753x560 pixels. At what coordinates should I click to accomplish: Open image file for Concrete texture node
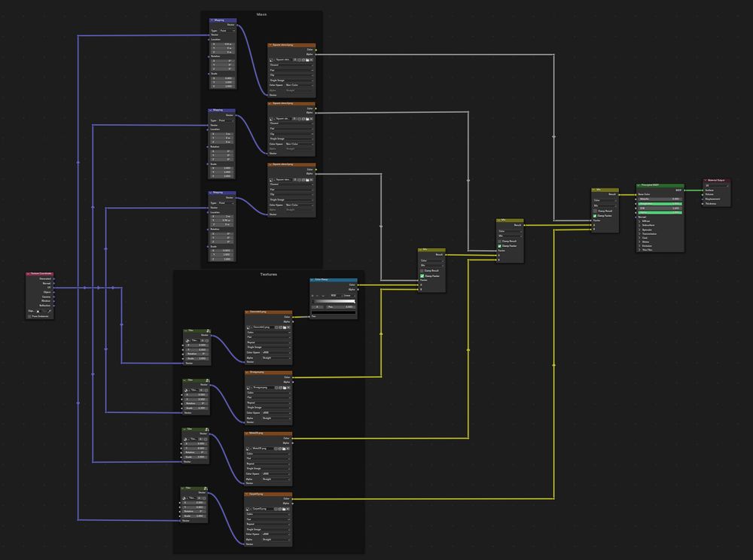285,327
